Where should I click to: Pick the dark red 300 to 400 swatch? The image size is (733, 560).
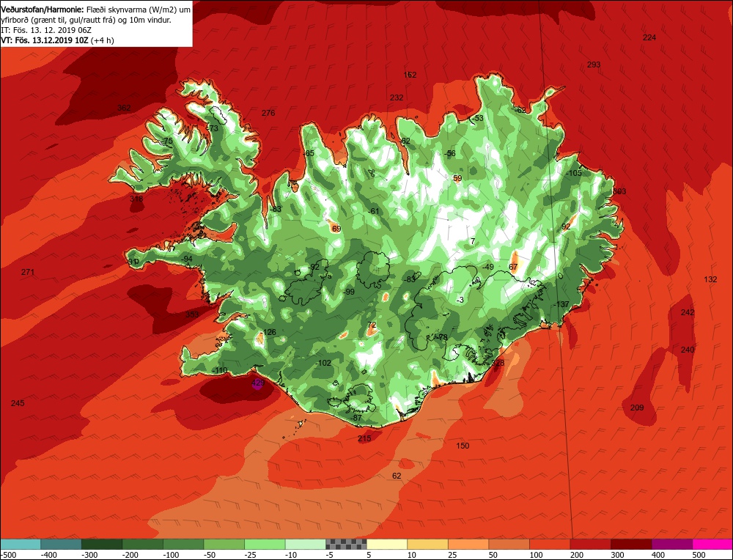click(x=630, y=545)
